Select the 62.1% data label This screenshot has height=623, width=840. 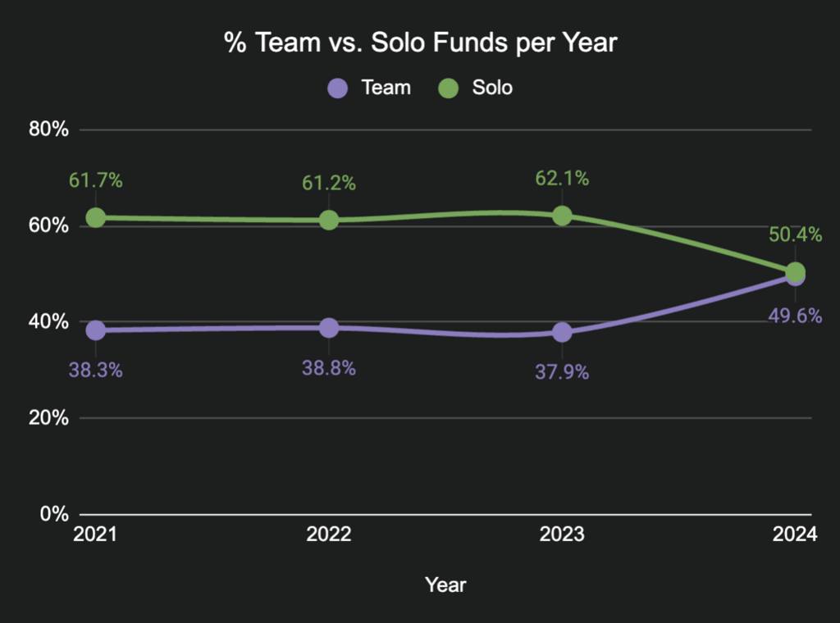pyautogui.click(x=562, y=178)
